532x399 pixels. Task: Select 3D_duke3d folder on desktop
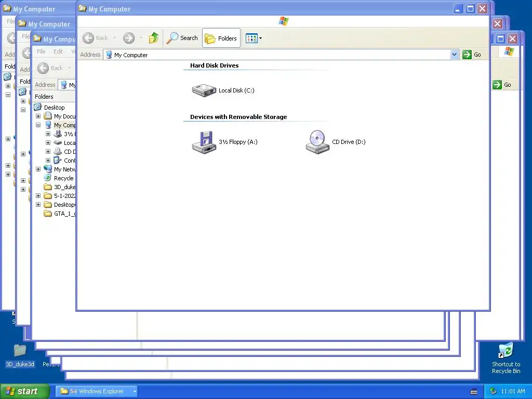[20, 356]
